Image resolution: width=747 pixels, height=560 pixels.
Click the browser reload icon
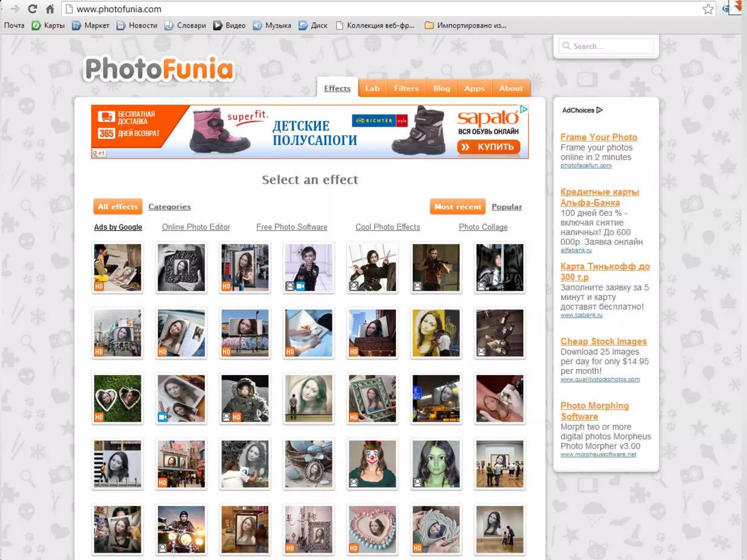click(x=32, y=9)
